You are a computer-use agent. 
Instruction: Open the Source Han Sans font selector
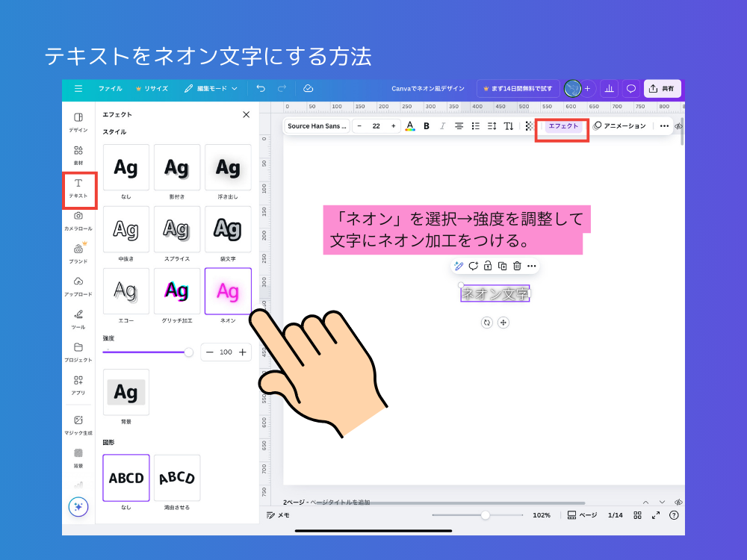coord(317,126)
